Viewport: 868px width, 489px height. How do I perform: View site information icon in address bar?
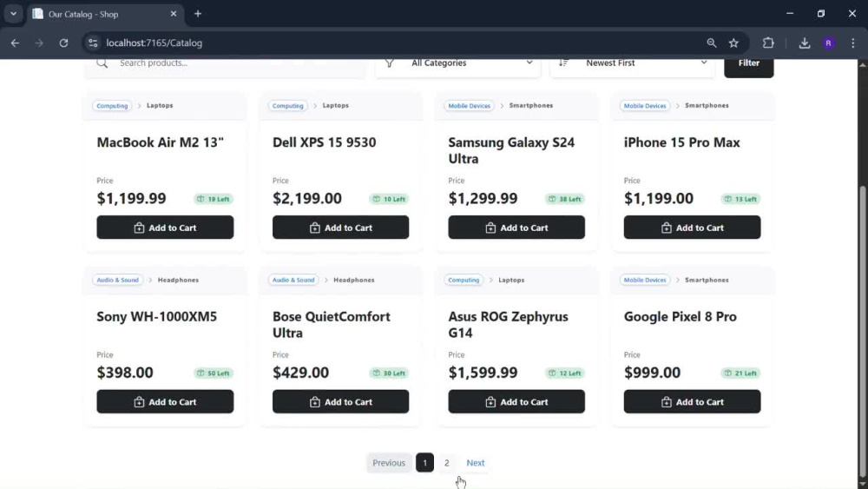(93, 43)
